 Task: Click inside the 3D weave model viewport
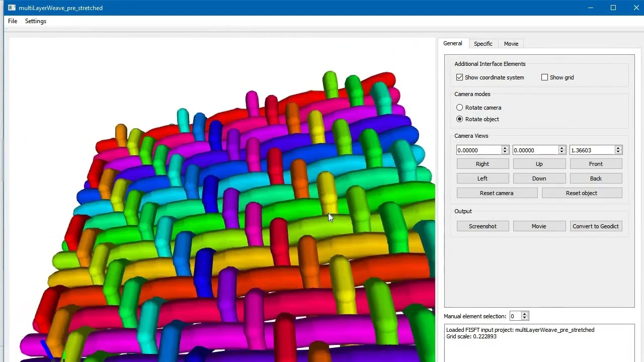click(x=222, y=200)
